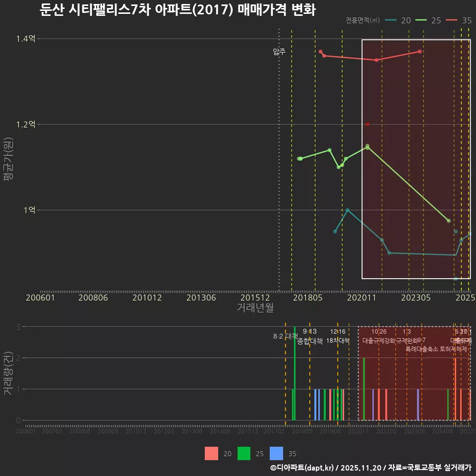Click the 8·2 대책 annotation label
476x476 pixels.
coord(285,336)
